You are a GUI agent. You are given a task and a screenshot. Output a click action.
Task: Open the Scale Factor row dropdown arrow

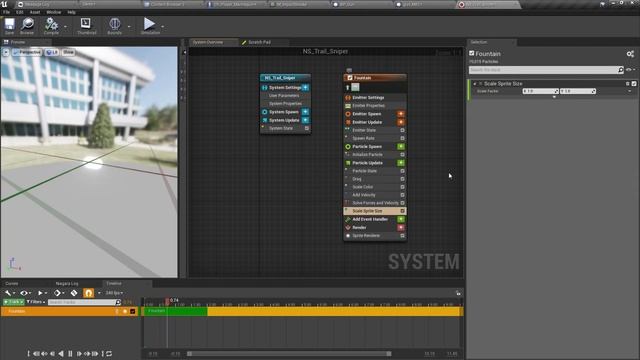630,91
